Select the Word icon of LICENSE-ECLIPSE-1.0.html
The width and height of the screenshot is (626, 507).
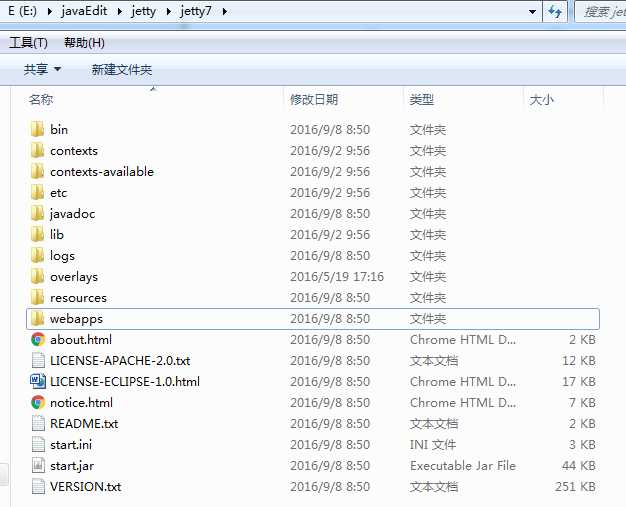coord(38,382)
